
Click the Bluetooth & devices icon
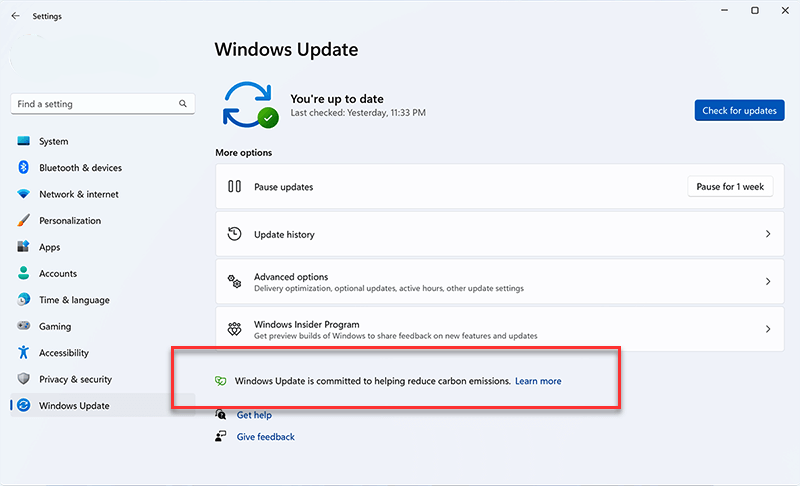23,167
